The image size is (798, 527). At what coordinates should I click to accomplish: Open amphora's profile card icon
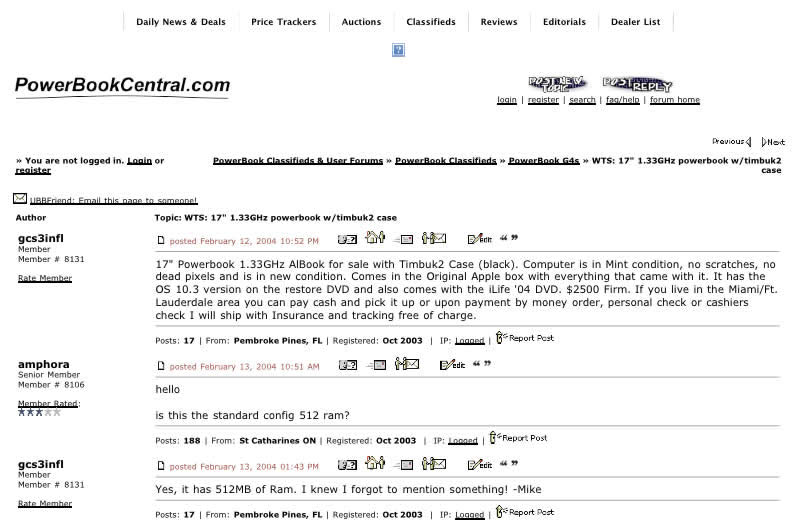(x=347, y=365)
